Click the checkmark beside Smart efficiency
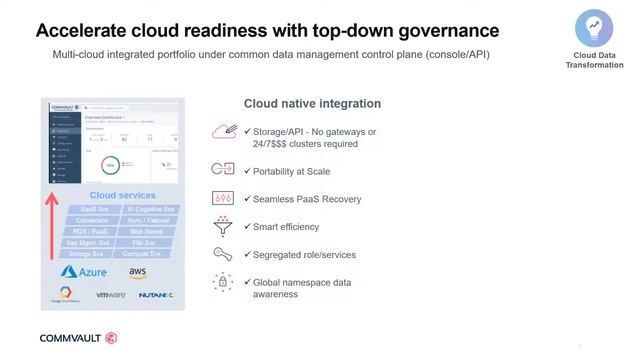 click(x=247, y=226)
